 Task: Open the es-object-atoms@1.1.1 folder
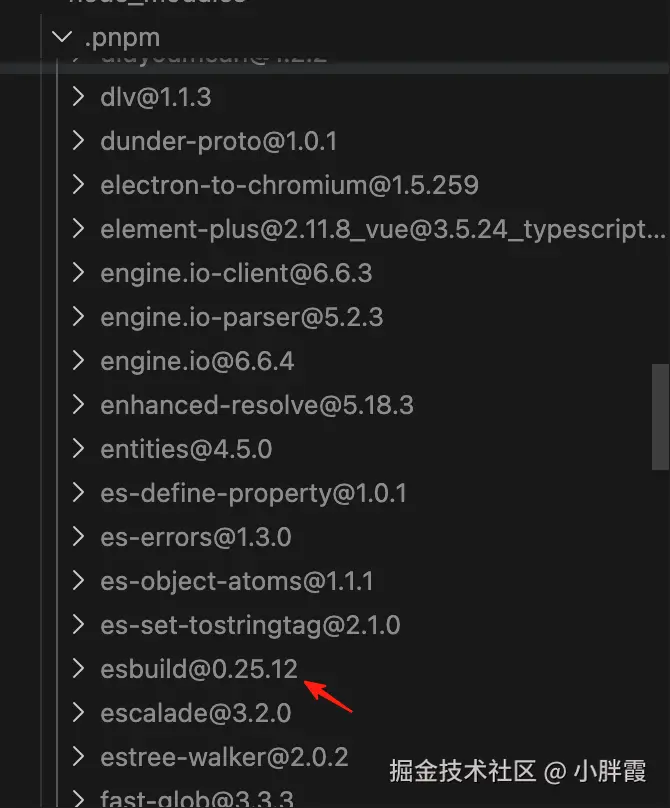point(237,582)
